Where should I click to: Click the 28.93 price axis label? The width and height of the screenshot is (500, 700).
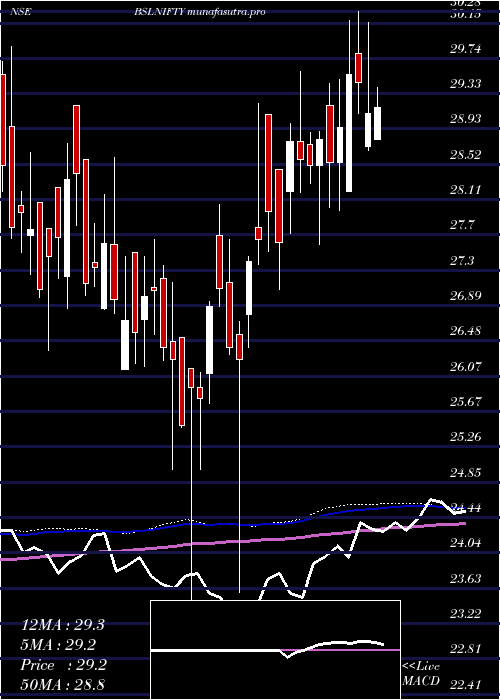point(466,119)
